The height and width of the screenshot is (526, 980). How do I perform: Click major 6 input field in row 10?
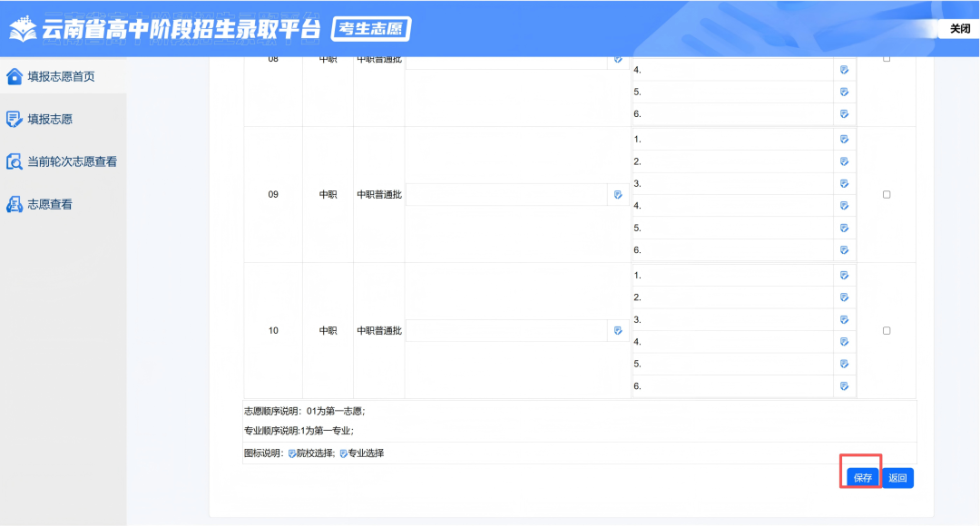732,386
